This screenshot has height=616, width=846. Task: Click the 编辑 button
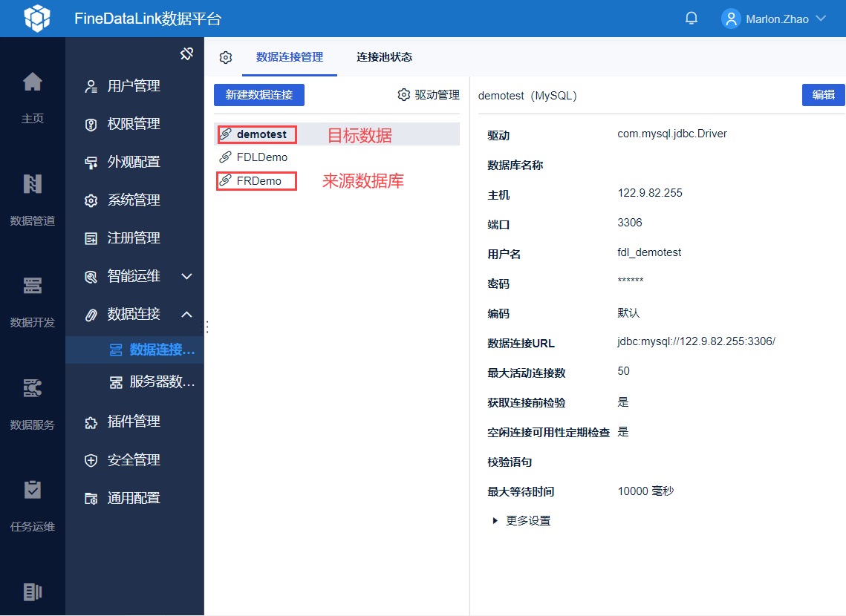[823, 95]
